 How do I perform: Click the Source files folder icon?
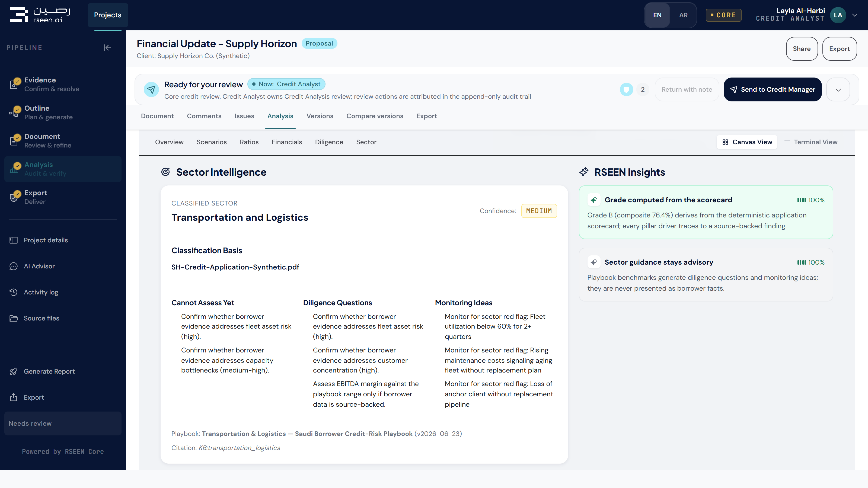[14, 318]
